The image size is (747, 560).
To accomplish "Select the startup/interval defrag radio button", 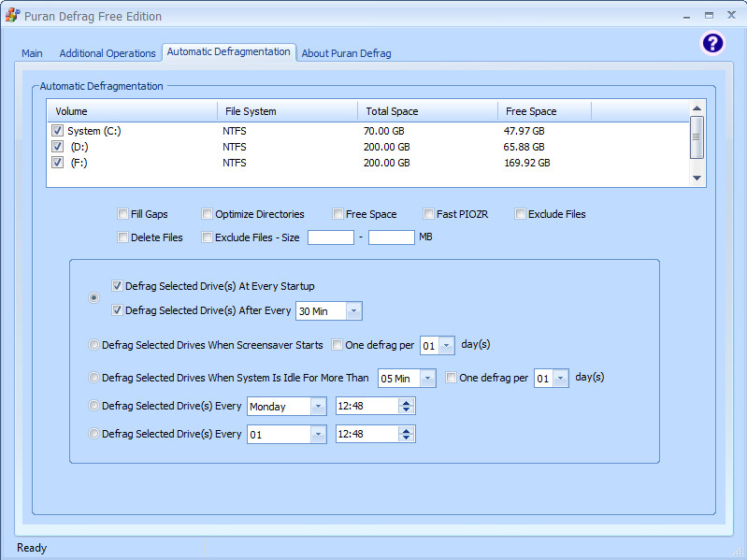I will click(x=93, y=297).
